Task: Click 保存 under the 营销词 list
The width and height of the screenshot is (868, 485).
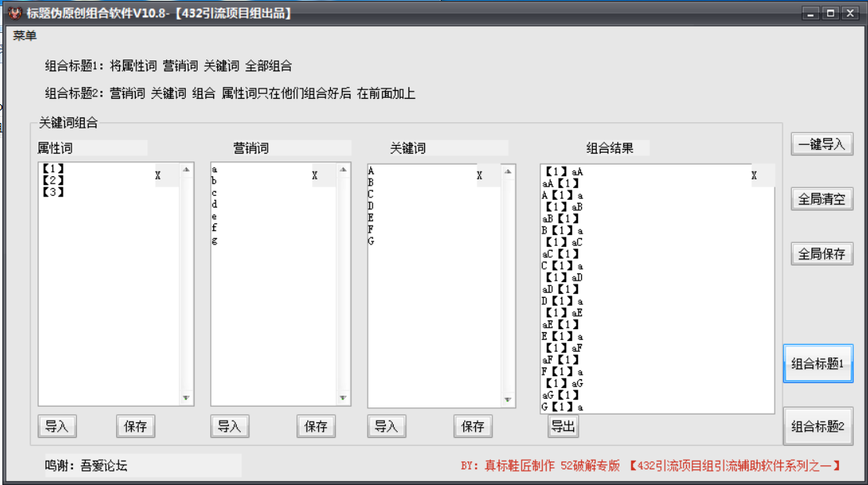Action: [x=316, y=426]
